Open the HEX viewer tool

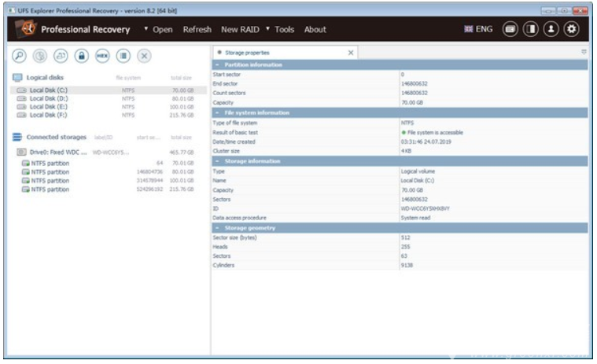coord(102,56)
